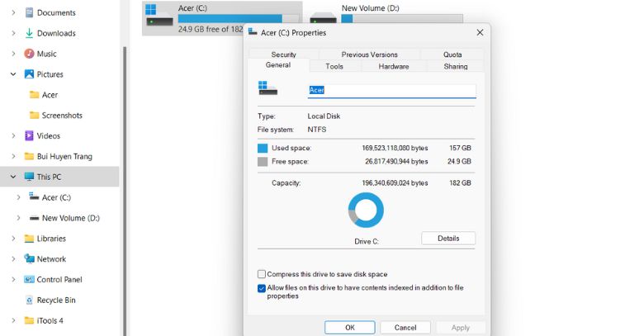Click the blue Used space color swatch
Screen dimensions: 644x336
tap(263, 149)
